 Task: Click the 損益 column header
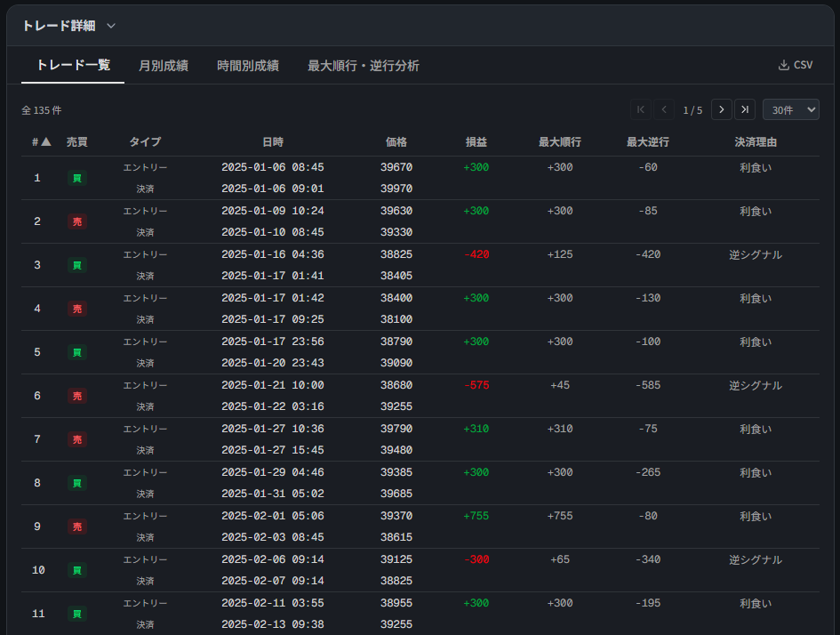[476, 142]
